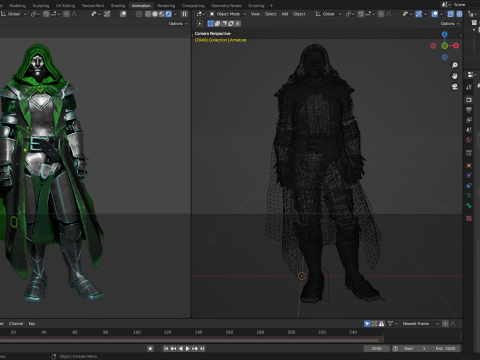Toggle overlays in the right viewport
480x360 pixels.
click(435, 14)
